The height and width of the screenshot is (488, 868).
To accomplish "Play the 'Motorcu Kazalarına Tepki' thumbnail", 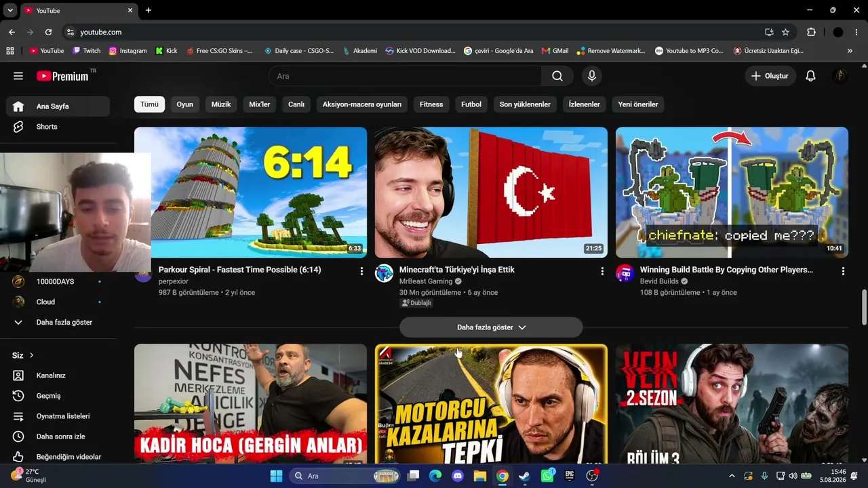I will click(491, 404).
